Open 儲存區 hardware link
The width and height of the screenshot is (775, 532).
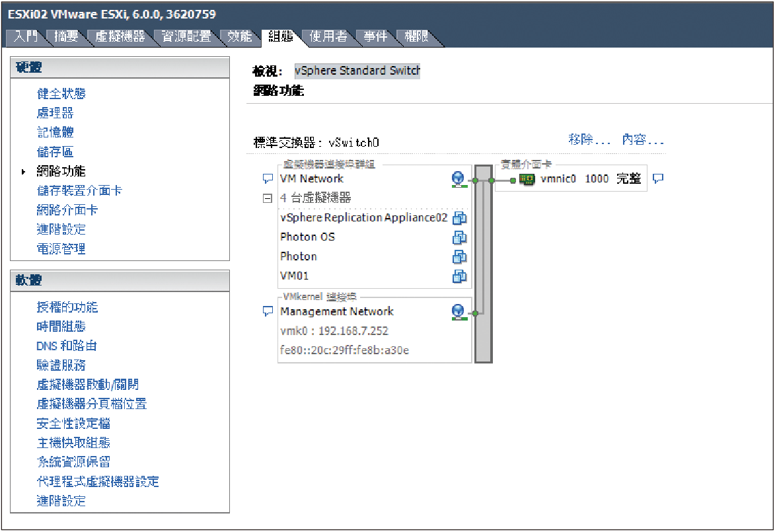coord(55,152)
